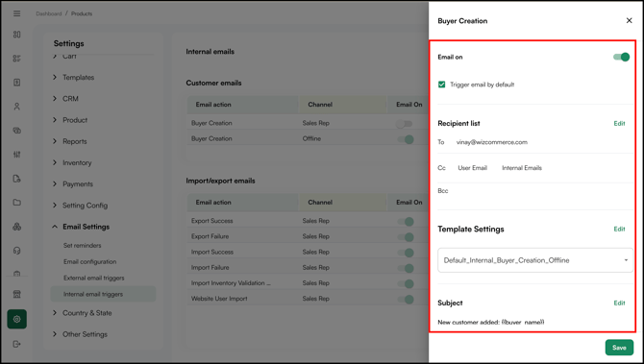Open the hamburger menu icon
This screenshot has height=364, width=644.
pyautogui.click(x=17, y=13)
